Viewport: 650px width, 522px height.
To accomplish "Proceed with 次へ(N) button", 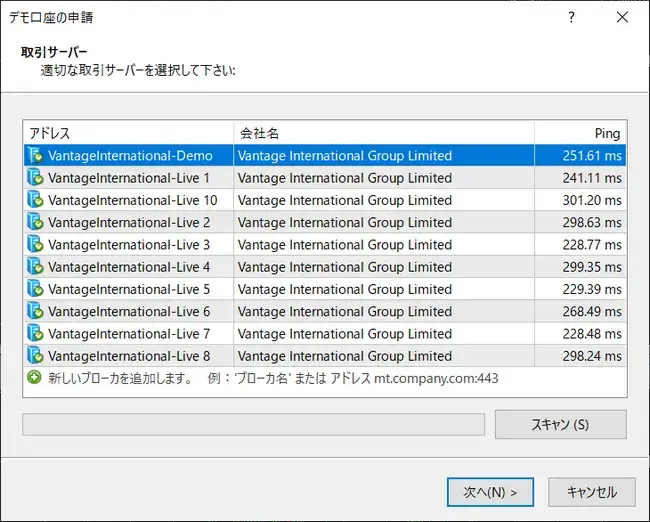I will click(x=490, y=492).
